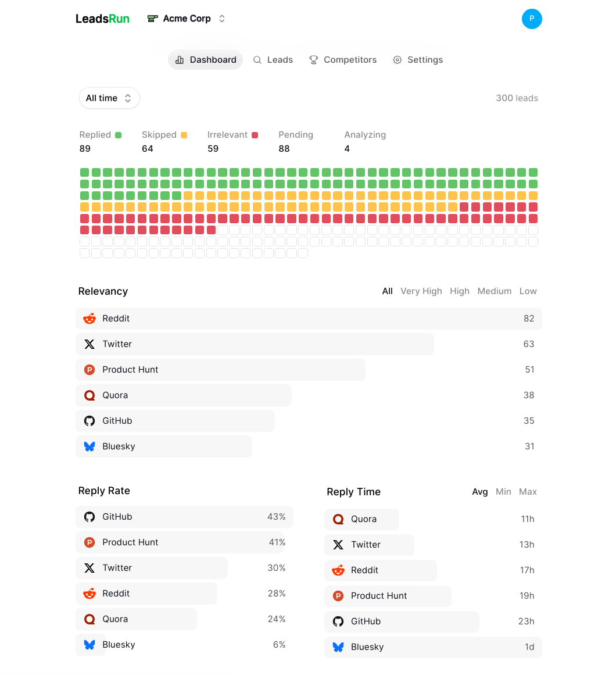Viewport: 616px width, 675px height.
Task: Open the P profile avatar
Action: pyautogui.click(x=532, y=19)
